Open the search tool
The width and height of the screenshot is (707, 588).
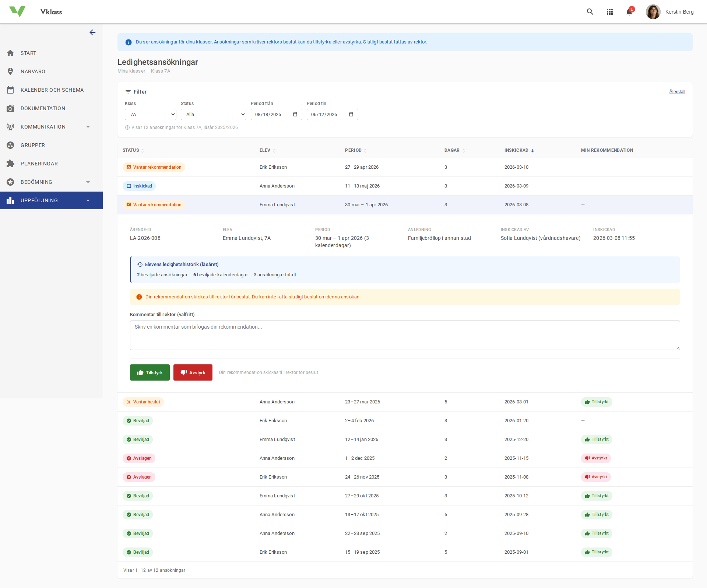tap(590, 11)
